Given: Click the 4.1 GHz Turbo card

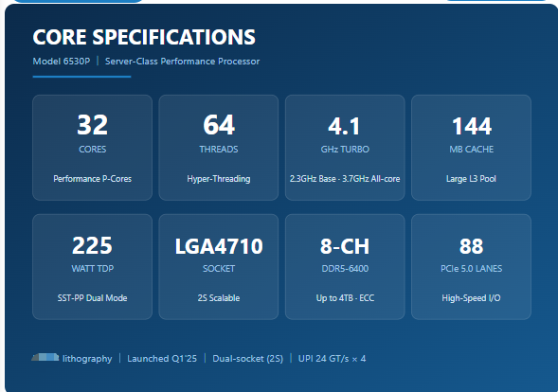Looking at the screenshot, I should (x=345, y=148).
